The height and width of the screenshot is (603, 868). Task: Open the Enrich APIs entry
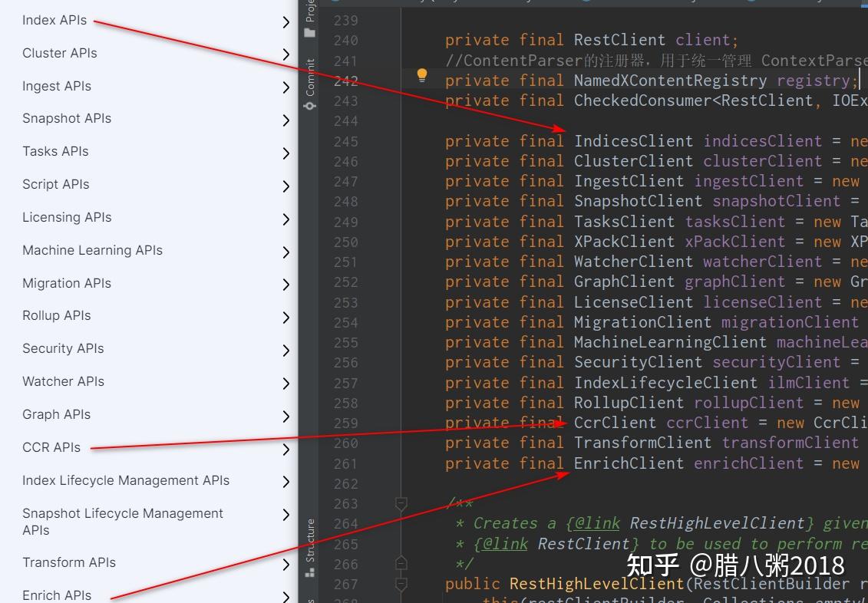[x=58, y=595]
